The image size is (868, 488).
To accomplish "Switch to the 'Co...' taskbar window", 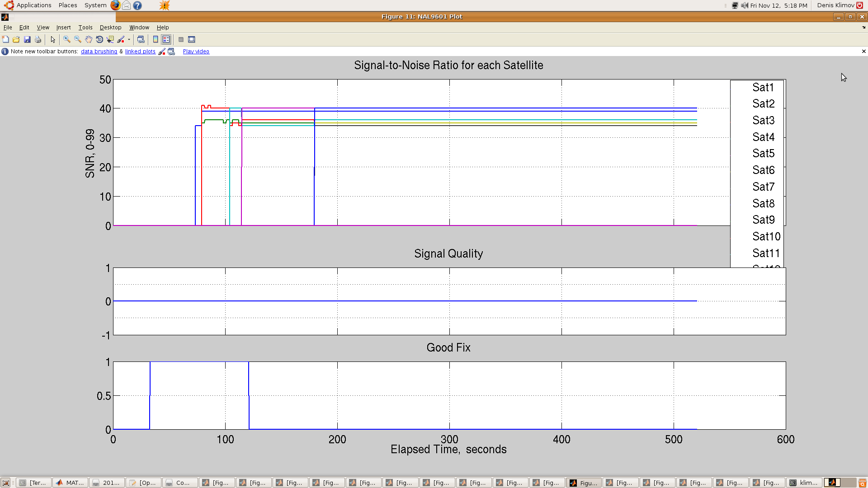I will (x=180, y=483).
